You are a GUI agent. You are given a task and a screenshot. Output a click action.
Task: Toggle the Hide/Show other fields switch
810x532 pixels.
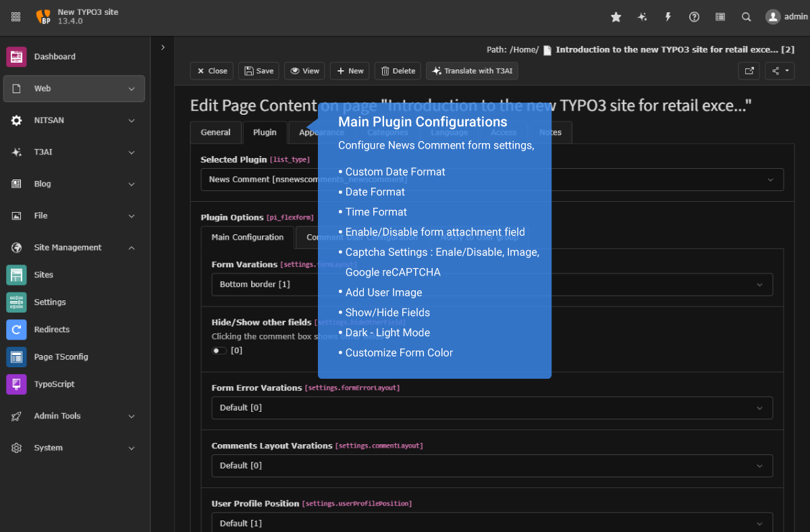point(219,350)
